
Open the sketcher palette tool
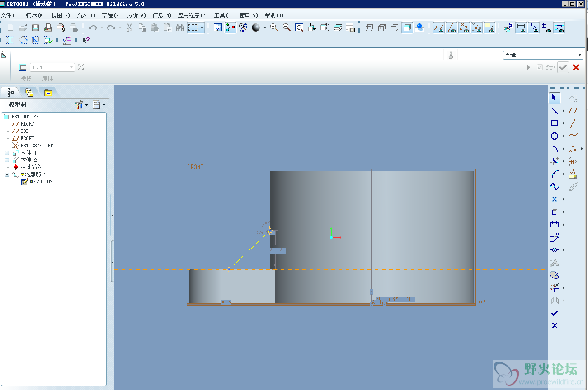click(x=555, y=275)
